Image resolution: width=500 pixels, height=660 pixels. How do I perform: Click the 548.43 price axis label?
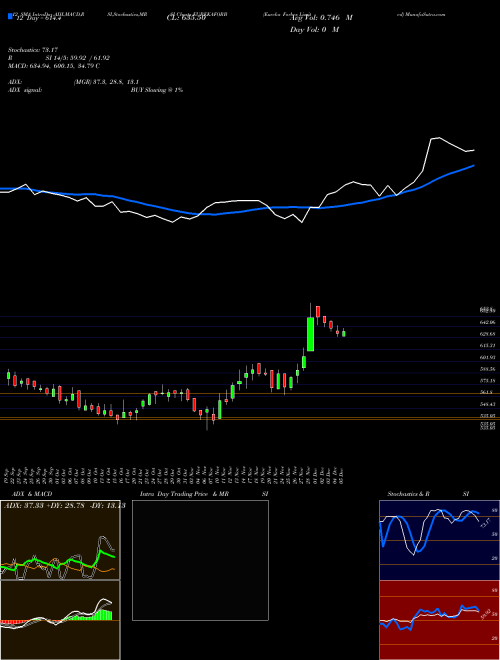[x=487, y=404]
